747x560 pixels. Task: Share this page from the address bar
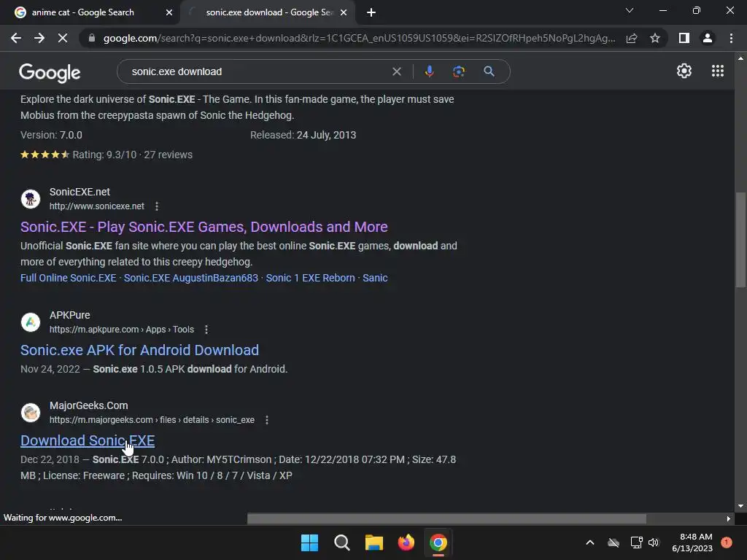632,38
